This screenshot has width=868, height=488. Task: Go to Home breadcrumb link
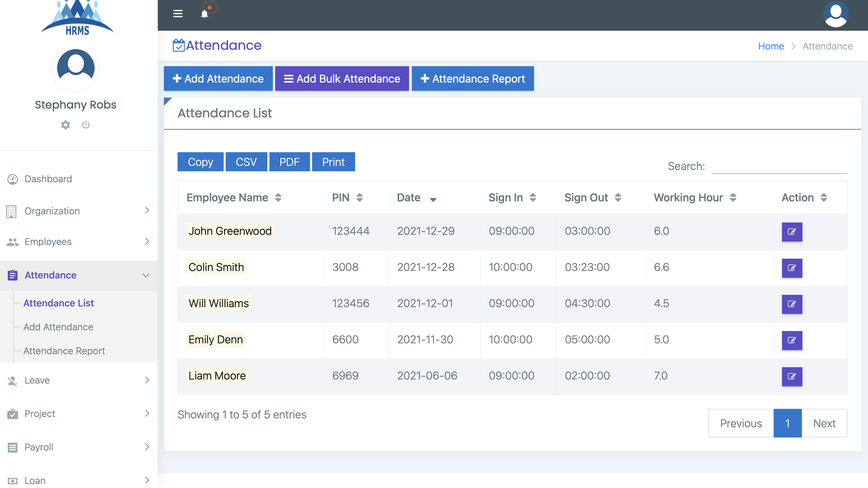771,46
